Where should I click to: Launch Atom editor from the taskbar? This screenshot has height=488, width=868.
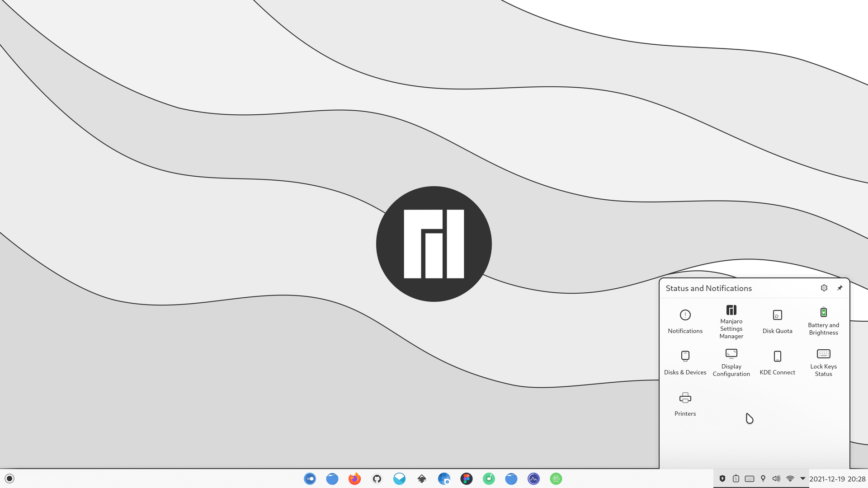point(556,479)
